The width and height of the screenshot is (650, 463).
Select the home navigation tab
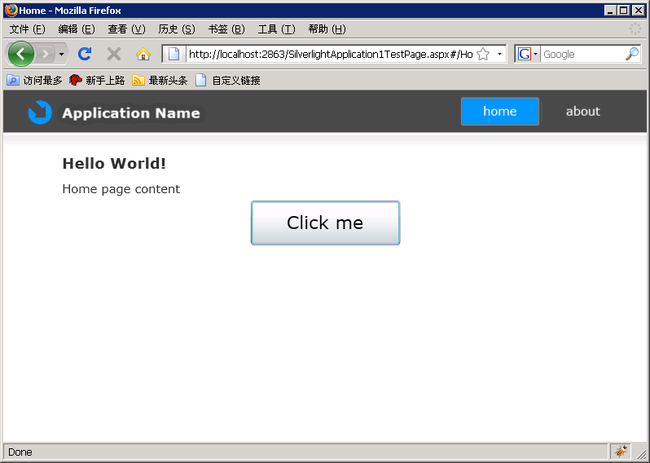(500, 111)
